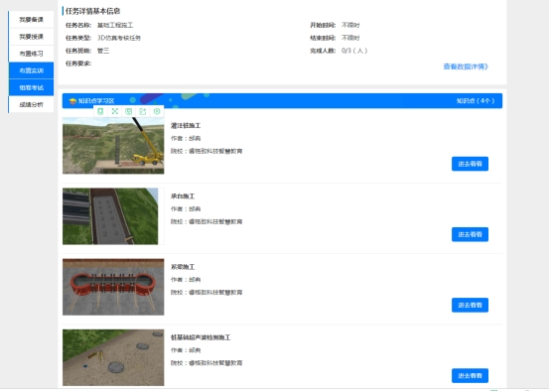Screen dimensions: 549x392
Task: Open the 查看数据详情 link
Action: click(466, 66)
